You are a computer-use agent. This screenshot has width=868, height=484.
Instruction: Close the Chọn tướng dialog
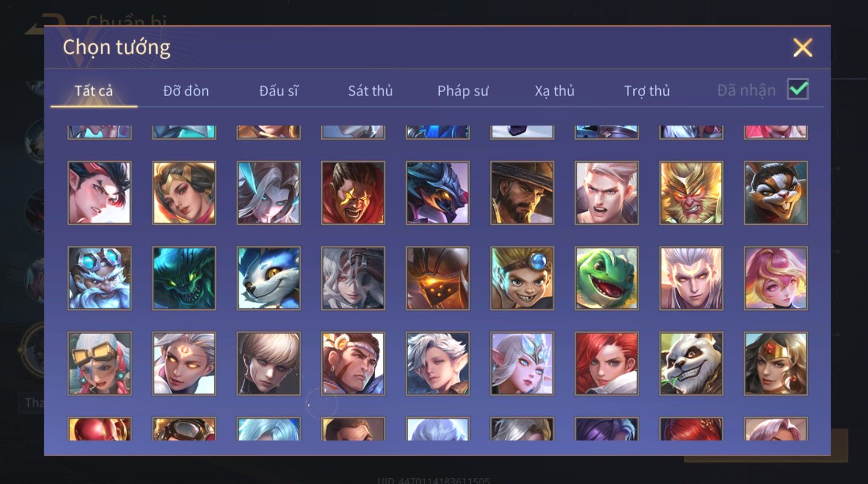click(x=802, y=48)
